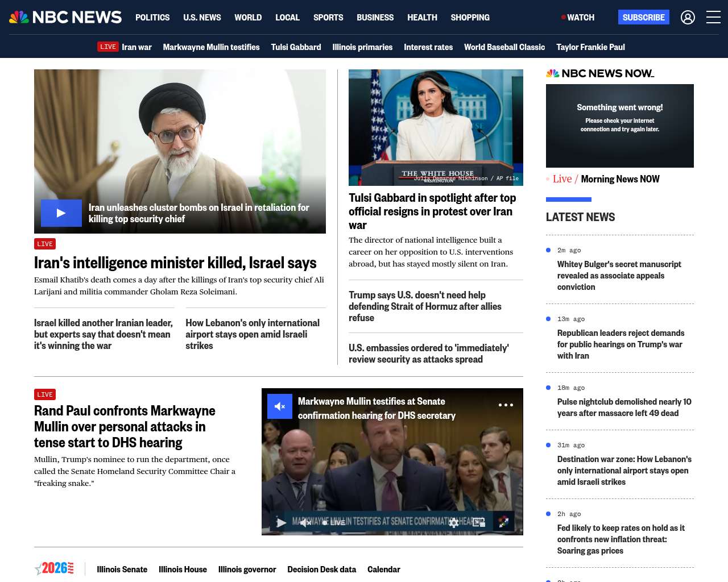This screenshot has width=728, height=582.
Task: Enable picture-in-picture on the Mullin video
Action: [x=478, y=522]
